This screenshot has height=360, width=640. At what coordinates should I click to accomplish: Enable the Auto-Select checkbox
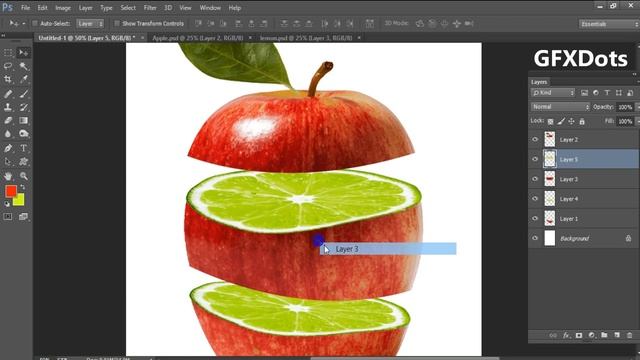coord(35,24)
